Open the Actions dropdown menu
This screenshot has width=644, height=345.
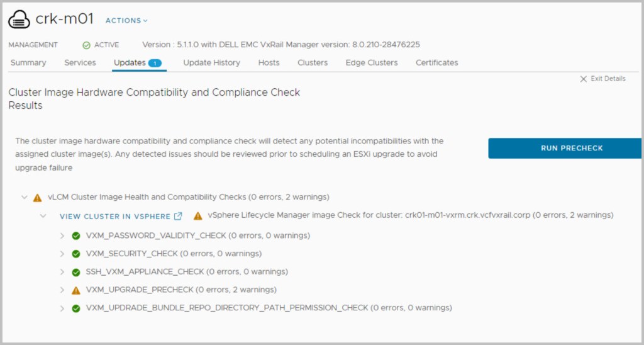click(126, 21)
